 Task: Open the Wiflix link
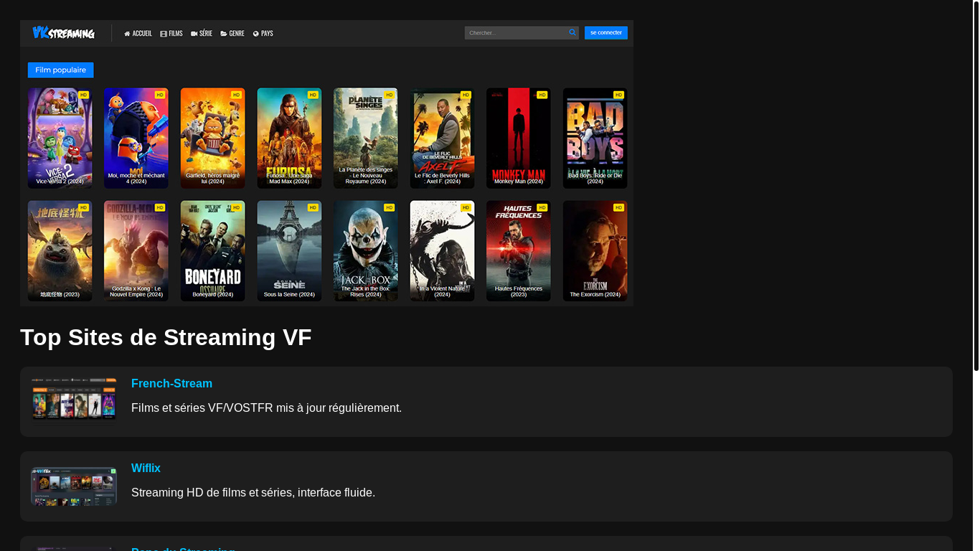pos(146,468)
